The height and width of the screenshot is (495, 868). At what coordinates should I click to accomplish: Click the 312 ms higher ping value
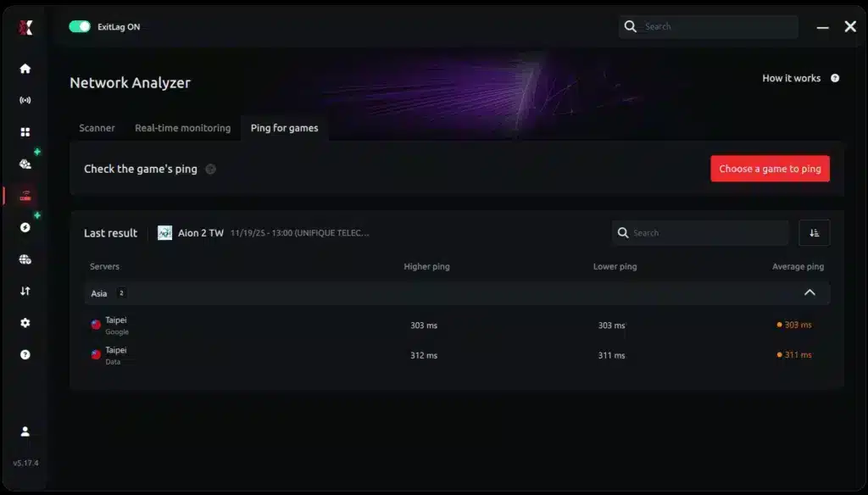pos(424,355)
